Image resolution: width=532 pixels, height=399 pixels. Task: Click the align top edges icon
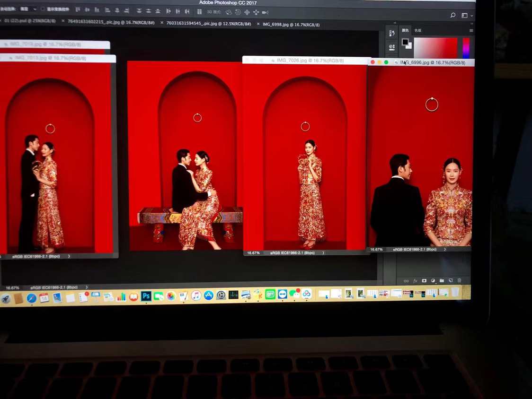tap(78, 10)
